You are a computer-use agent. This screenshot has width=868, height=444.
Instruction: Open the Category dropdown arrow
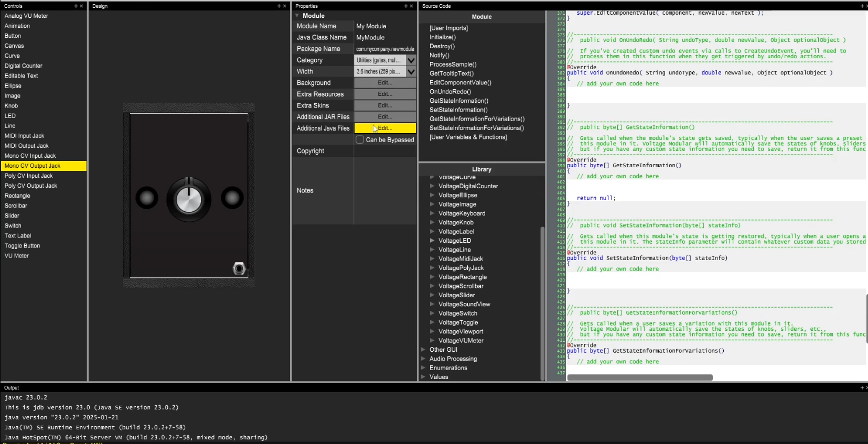[x=411, y=60]
